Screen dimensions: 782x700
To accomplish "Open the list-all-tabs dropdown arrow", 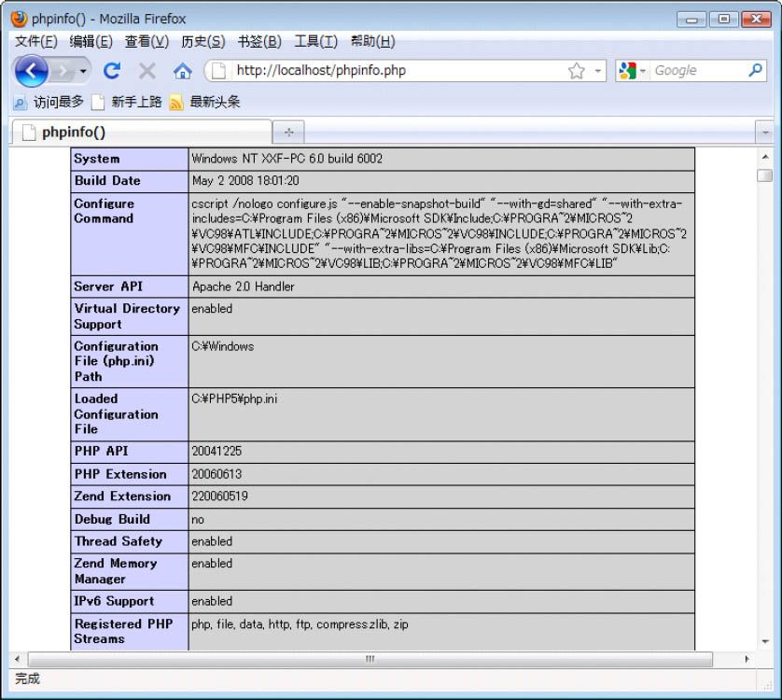I will [765, 133].
